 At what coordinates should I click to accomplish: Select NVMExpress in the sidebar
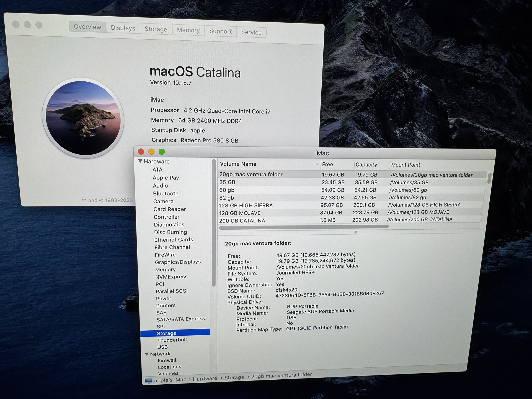click(171, 277)
